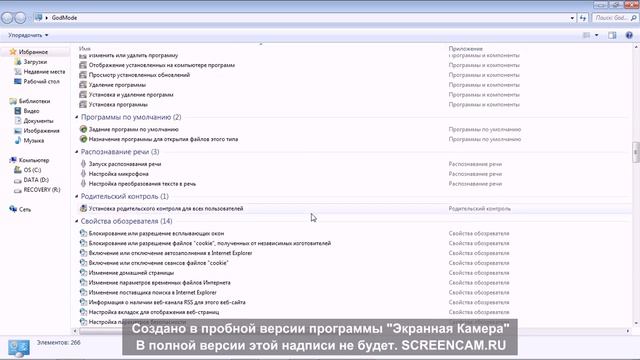640x360 pixels.
Task: Click the refresh button next to address bar
Action: (582, 18)
